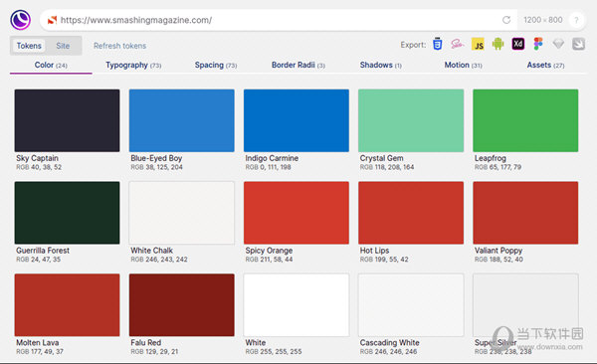Switch to the Motion tab
Image resolution: width=597 pixels, height=364 pixels.
tap(463, 65)
